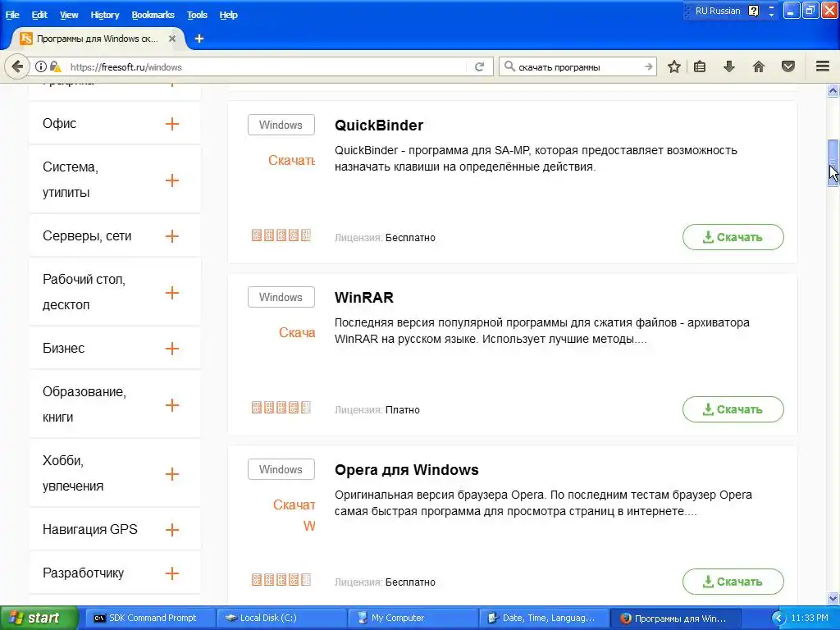Viewport: 840px width, 630px height.
Task: Expand the Офис category
Action: pos(172,124)
